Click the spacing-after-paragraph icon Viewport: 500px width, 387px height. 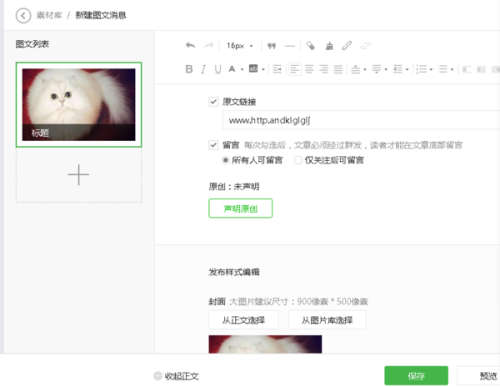[377, 69]
